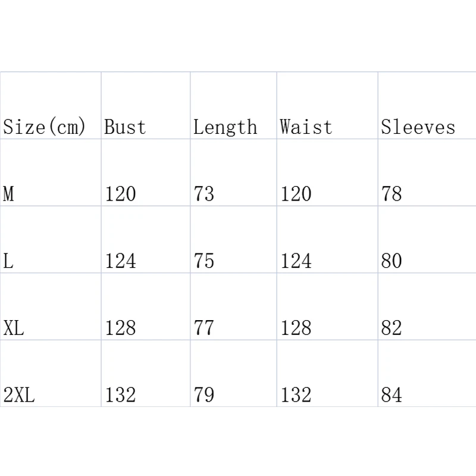Viewport: 476px width, 476px height.
Task: Click the Sleeves column header
Action: 418,127
